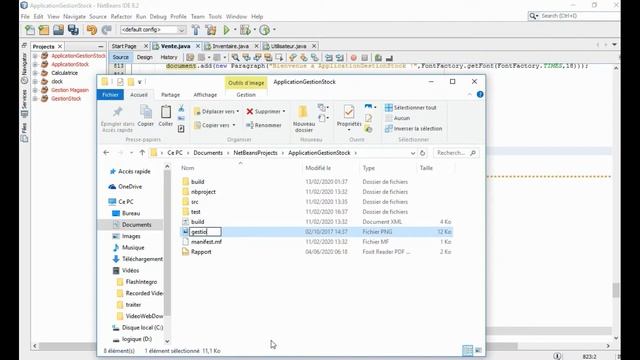
Task: Open editor History view button
Action: pyautogui.click(x=169, y=58)
